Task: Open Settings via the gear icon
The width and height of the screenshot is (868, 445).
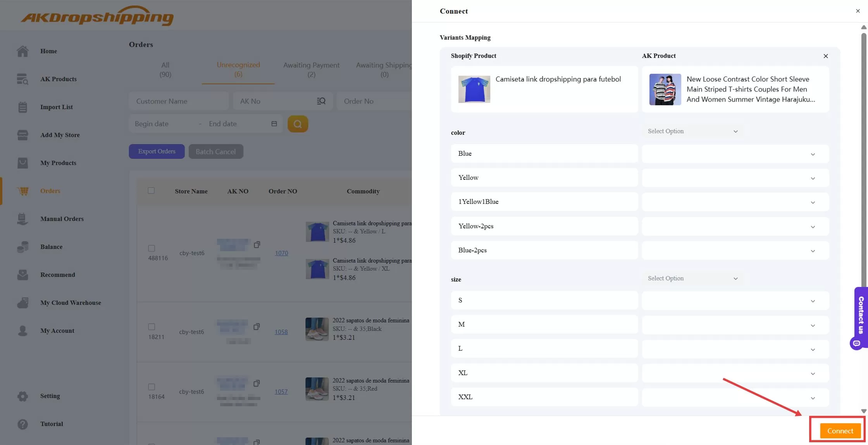Action: pos(22,396)
